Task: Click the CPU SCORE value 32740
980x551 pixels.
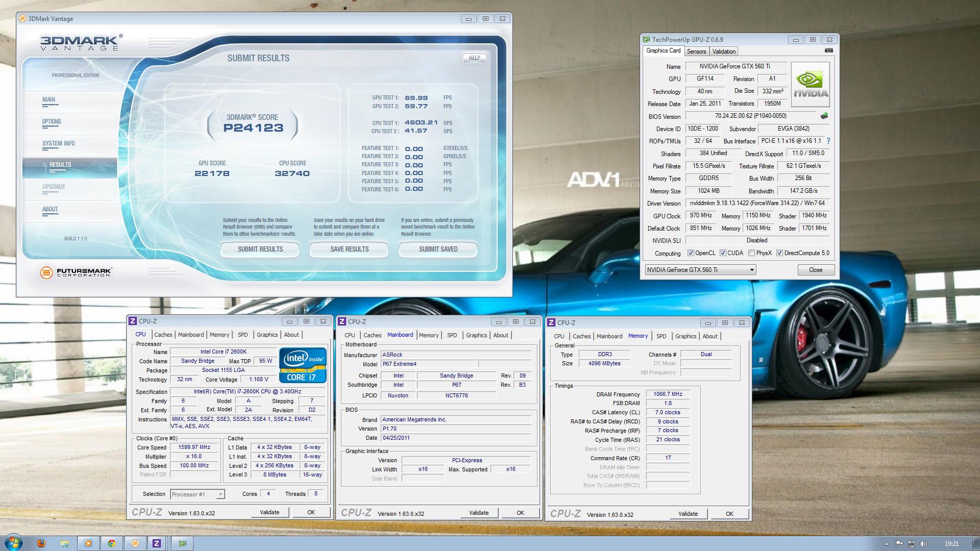Action: [292, 173]
